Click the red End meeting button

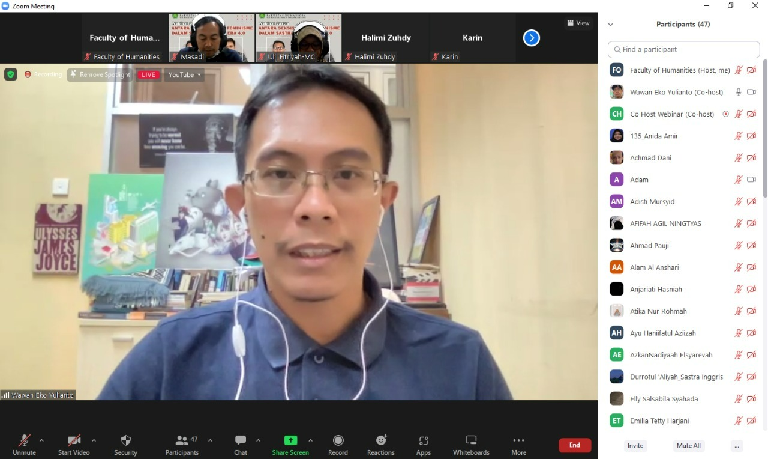click(x=575, y=445)
